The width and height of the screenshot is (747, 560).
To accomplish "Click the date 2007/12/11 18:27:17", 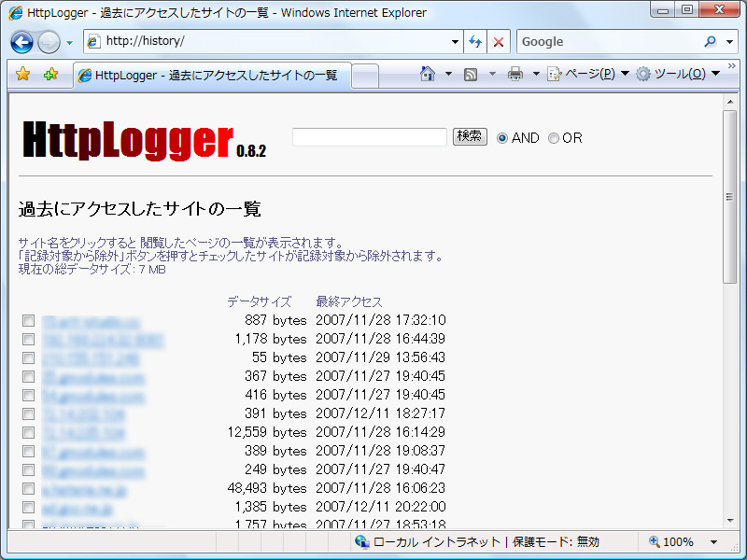I will (381, 413).
